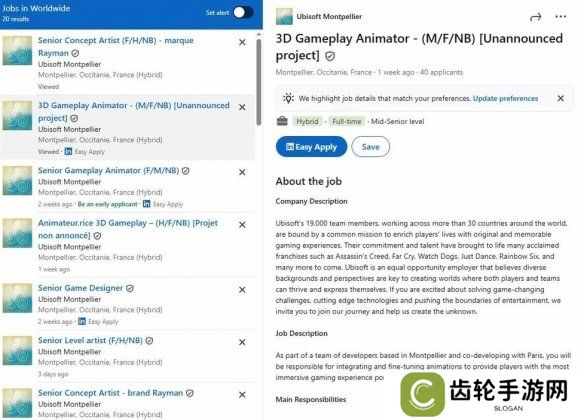Dismiss 3D Gameplay Animator job from list
The image size is (584, 420).
coord(242,107)
